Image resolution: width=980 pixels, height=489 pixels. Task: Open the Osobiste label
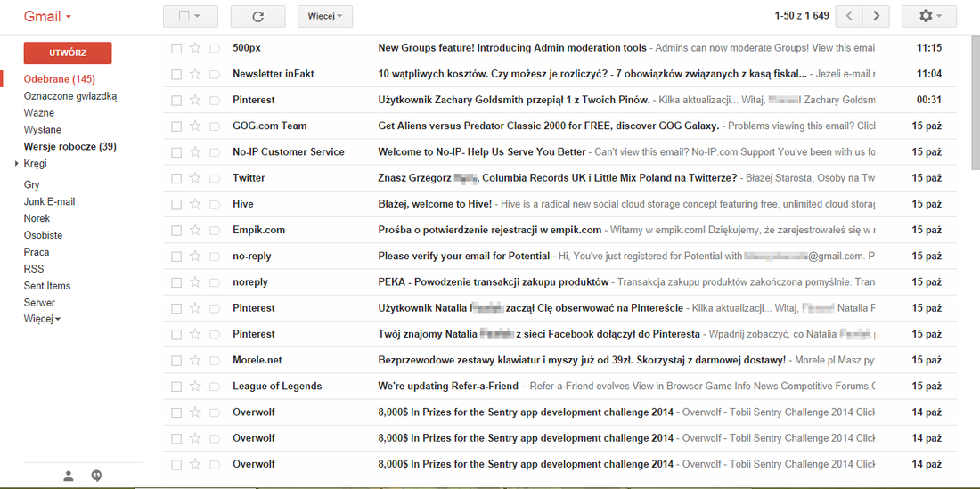coord(43,235)
